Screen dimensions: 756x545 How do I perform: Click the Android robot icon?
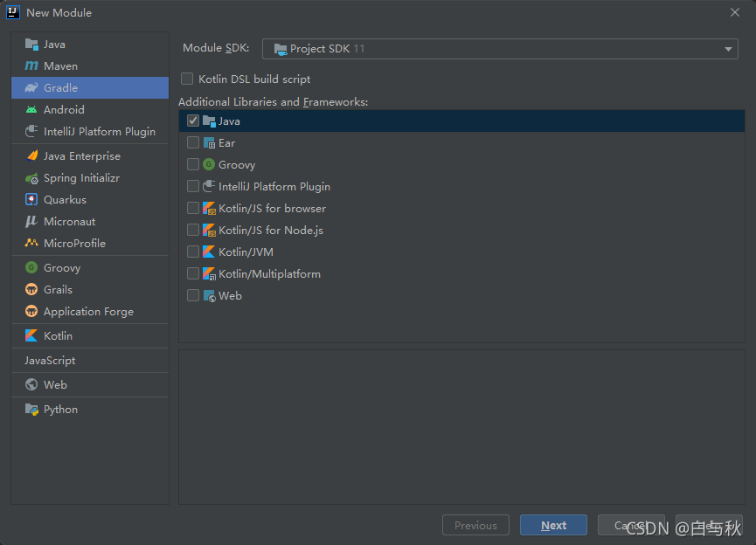click(31, 110)
